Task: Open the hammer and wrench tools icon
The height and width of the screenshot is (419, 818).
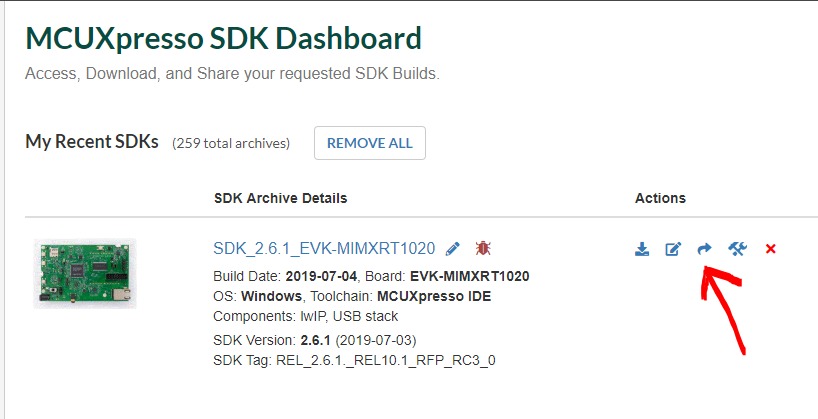Action: click(x=738, y=249)
